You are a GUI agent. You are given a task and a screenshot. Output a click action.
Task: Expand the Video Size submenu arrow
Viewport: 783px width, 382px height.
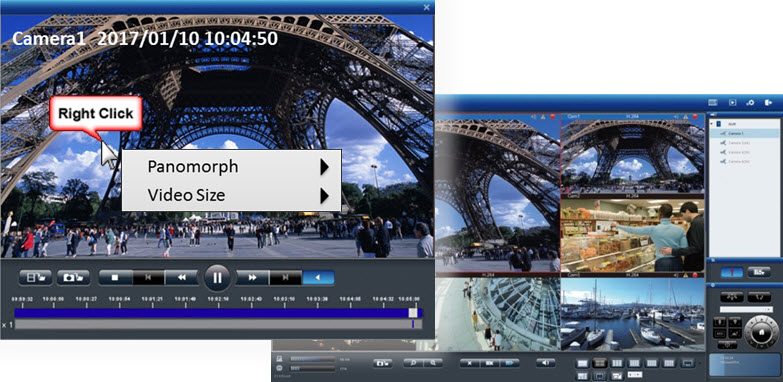coord(325,196)
